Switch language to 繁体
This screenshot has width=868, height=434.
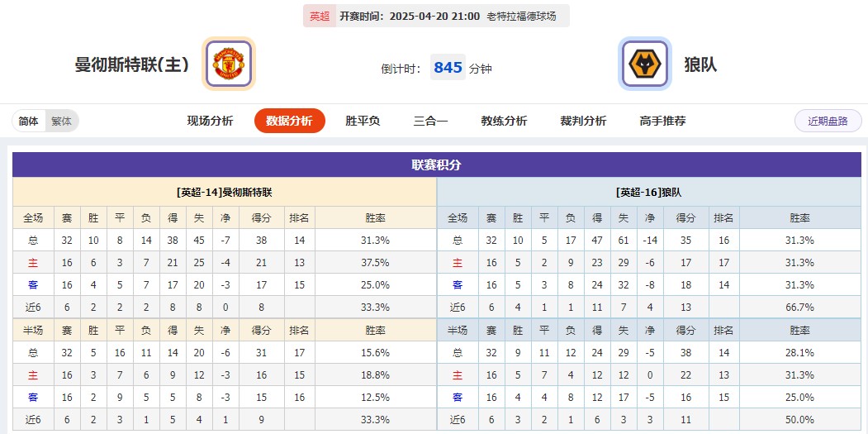[61, 121]
